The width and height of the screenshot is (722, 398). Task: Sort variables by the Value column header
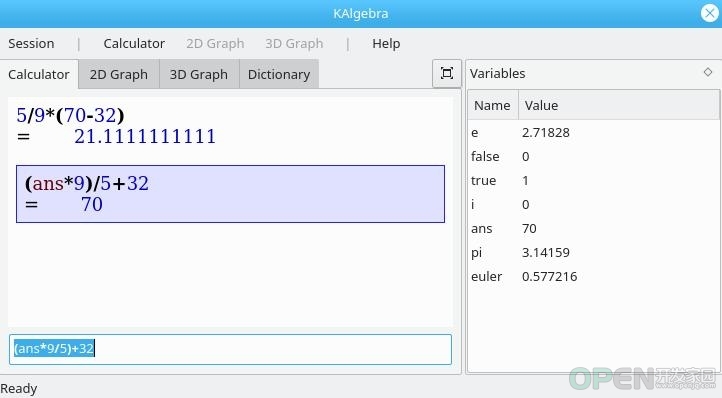click(x=618, y=105)
